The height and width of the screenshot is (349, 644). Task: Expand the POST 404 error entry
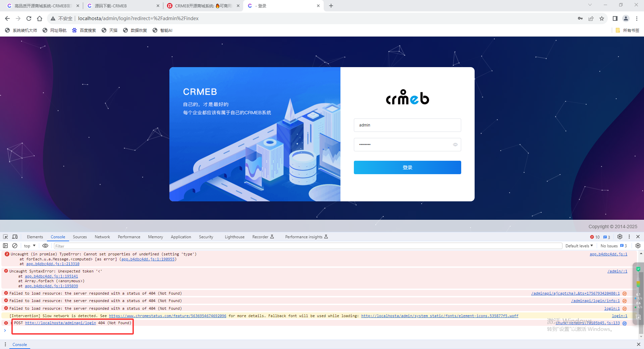[x=12, y=323]
